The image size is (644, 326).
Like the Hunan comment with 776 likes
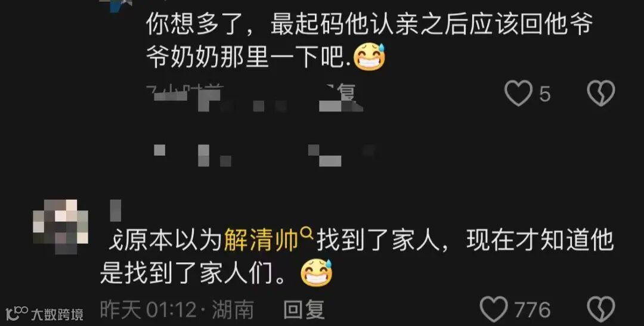pyautogui.click(x=494, y=309)
